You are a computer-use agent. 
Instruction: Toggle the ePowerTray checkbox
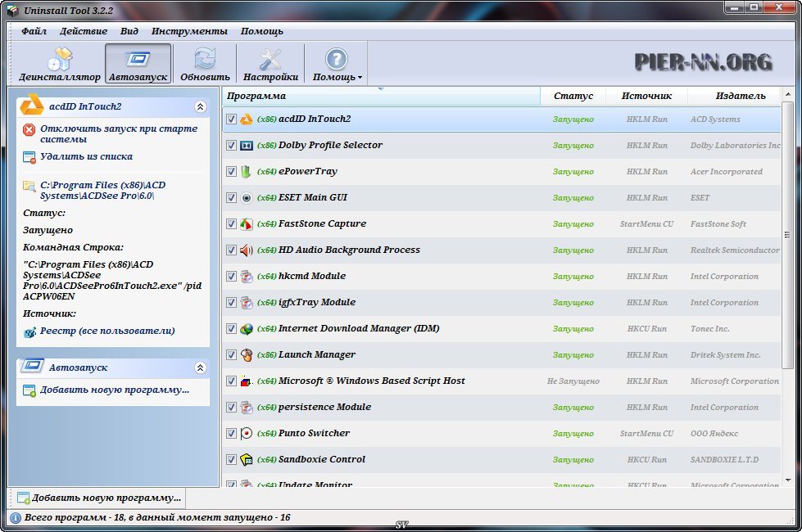pos(231,171)
